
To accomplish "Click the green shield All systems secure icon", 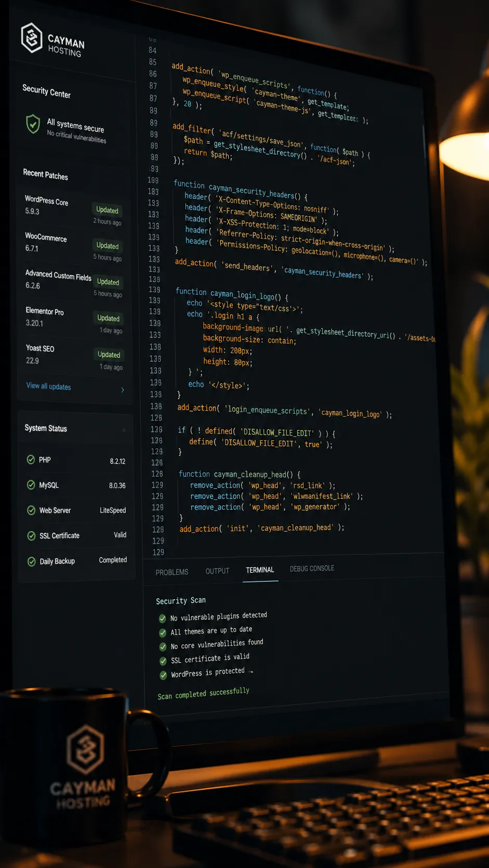I will (x=33, y=124).
